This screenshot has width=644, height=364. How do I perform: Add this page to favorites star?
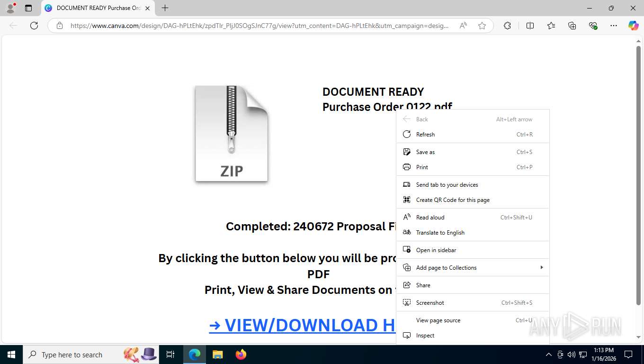click(x=482, y=26)
